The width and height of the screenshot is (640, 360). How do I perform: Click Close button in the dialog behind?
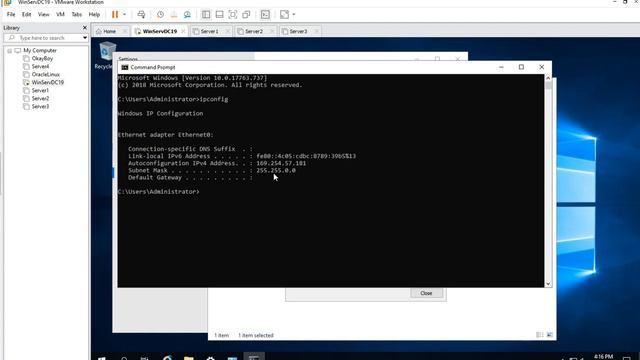426,293
